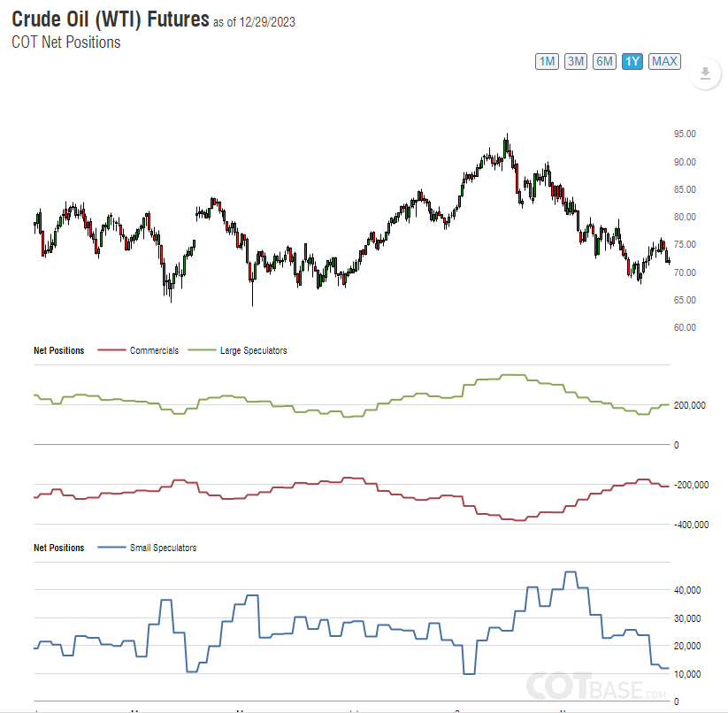Switch chart range to 1M
This screenshot has height=713, width=728.
tap(547, 61)
